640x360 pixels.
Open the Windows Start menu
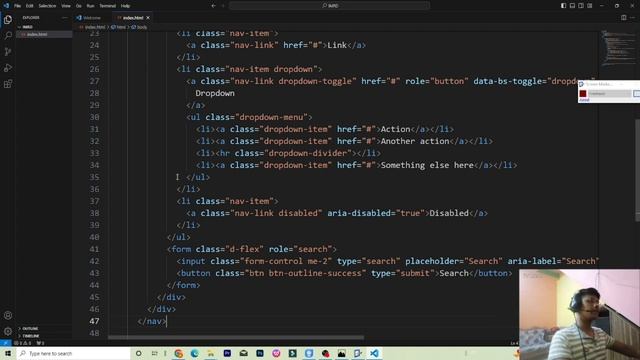point(8,353)
